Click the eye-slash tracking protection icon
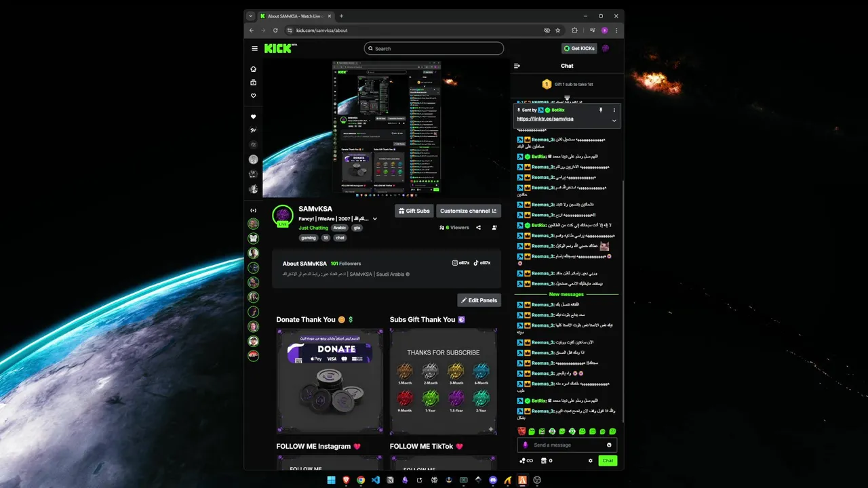The width and height of the screenshot is (868, 488). (547, 30)
